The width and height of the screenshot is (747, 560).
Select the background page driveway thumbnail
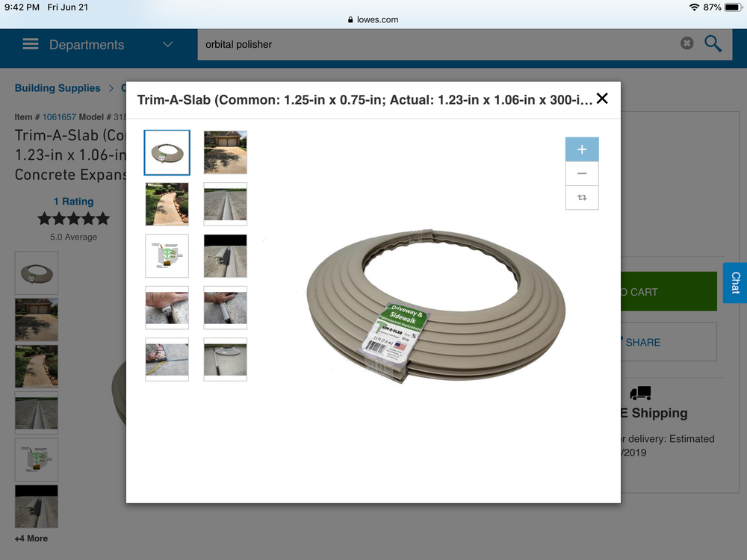coord(37,320)
